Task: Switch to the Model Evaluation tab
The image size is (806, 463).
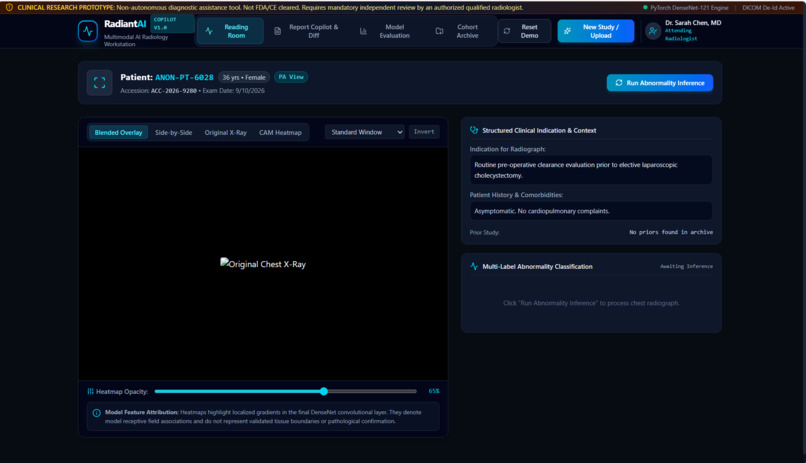Action: pos(387,31)
